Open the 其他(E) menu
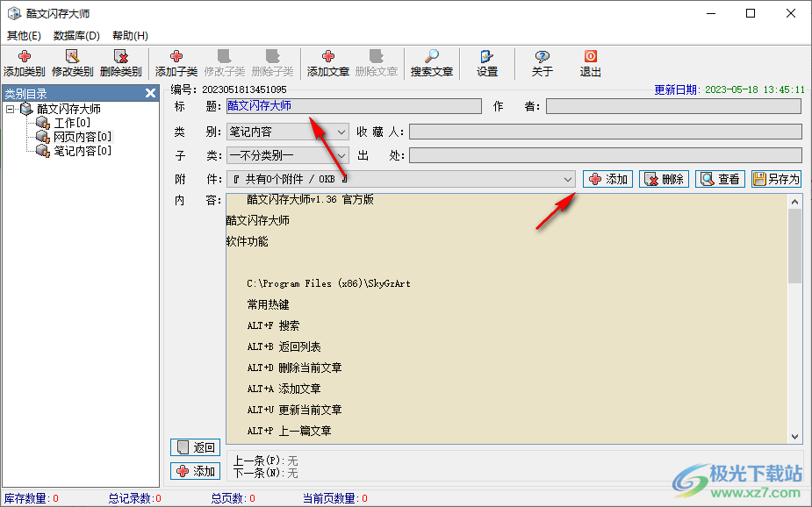Screen dimensions: 812x507 (24, 36)
